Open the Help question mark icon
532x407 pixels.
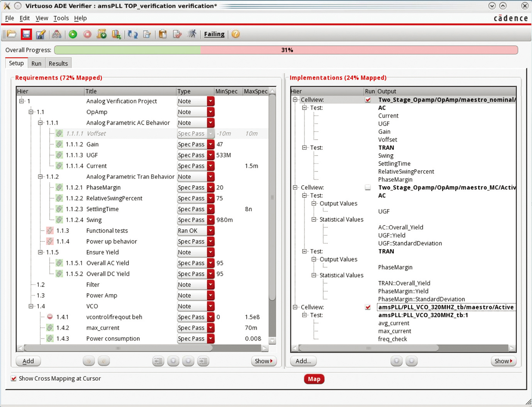point(236,34)
